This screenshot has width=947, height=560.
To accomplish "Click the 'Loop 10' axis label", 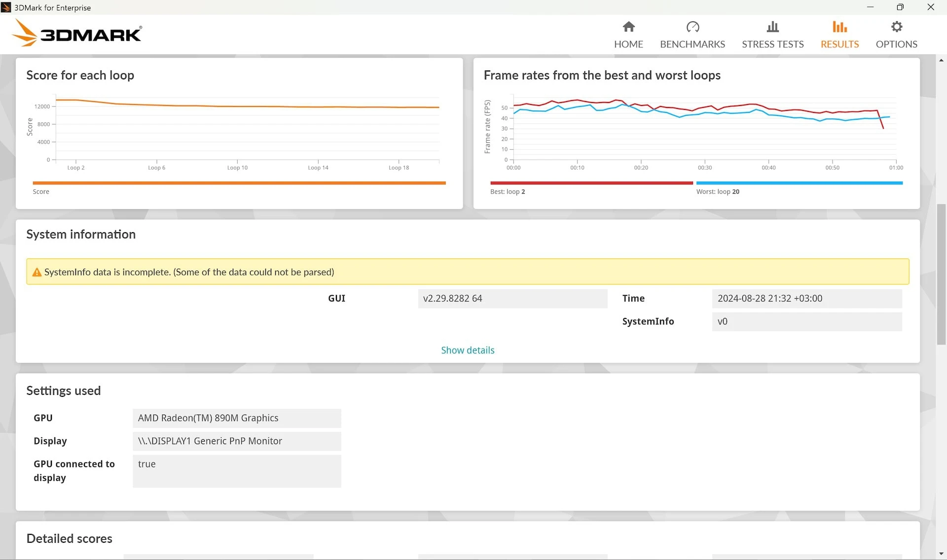I will coord(237,168).
